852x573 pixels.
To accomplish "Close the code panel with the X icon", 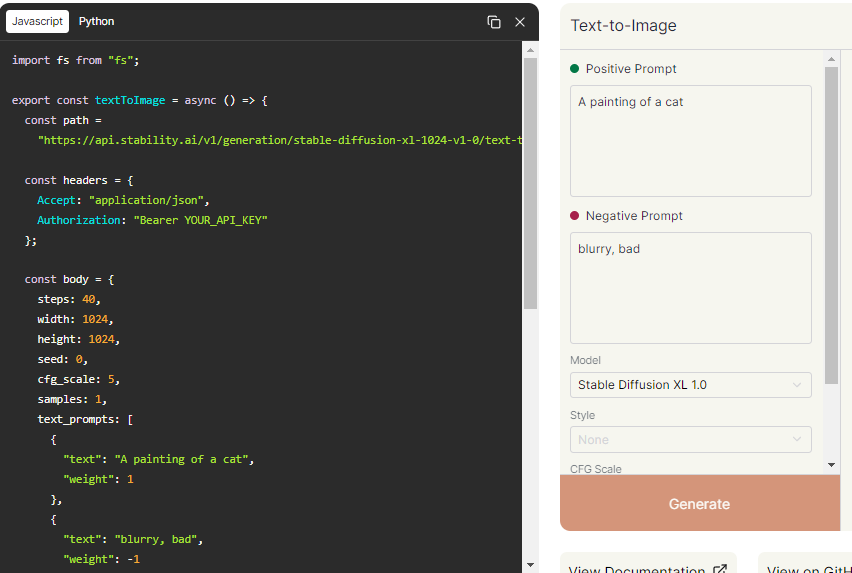I will coord(520,22).
